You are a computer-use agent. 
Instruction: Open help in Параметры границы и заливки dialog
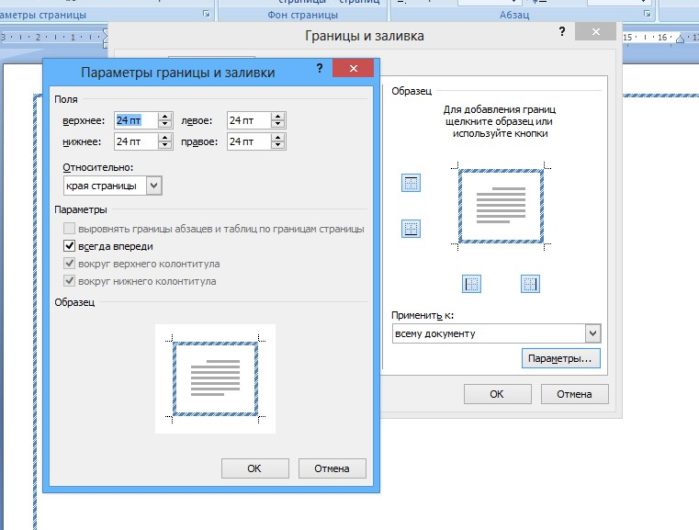point(319,69)
